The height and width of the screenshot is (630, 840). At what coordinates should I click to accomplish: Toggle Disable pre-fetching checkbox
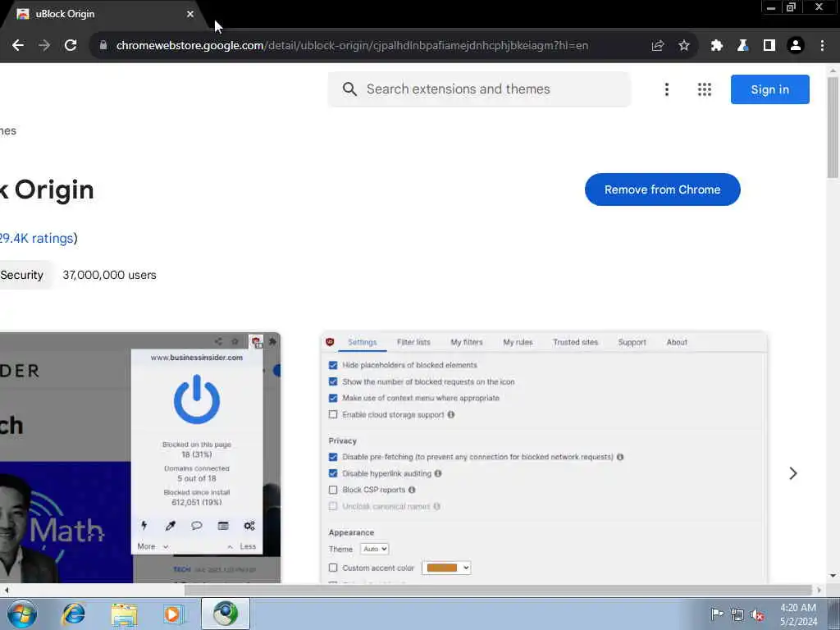pyautogui.click(x=333, y=457)
